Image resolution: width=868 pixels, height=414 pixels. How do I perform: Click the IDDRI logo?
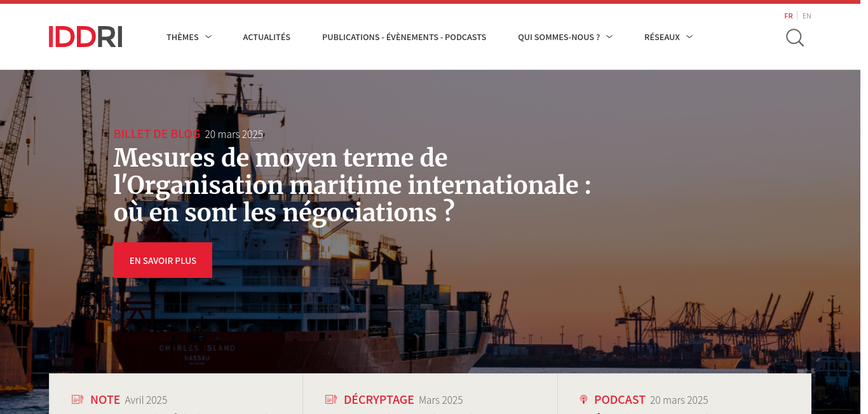[85, 37]
